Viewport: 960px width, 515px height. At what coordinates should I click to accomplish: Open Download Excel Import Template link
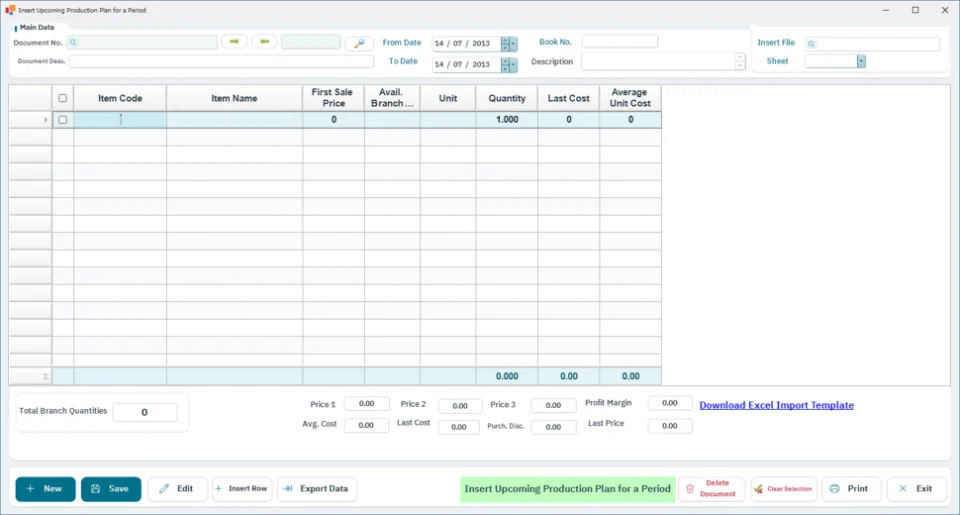(x=776, y=405)
